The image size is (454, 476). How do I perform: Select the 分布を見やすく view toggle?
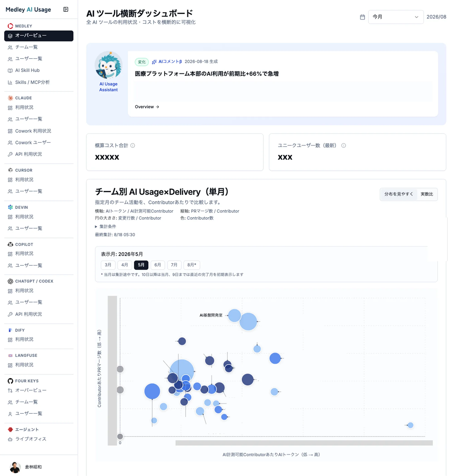[x=398, y=194]
